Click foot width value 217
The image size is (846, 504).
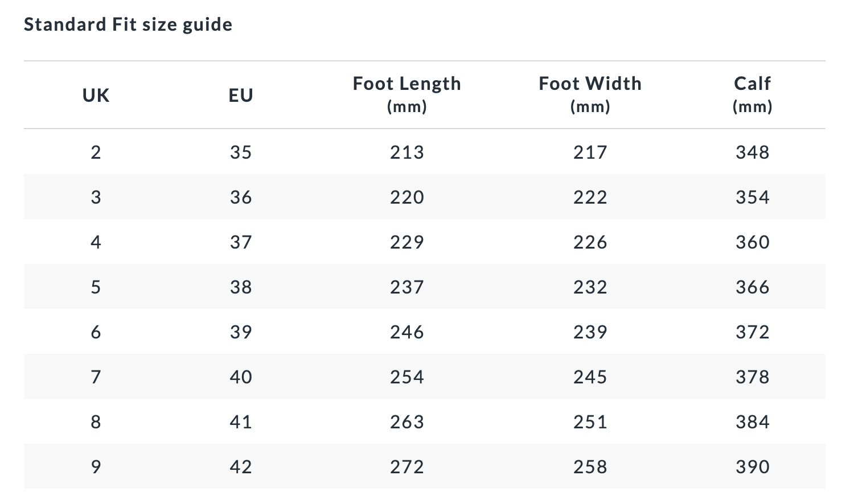[x=590, y=152]
